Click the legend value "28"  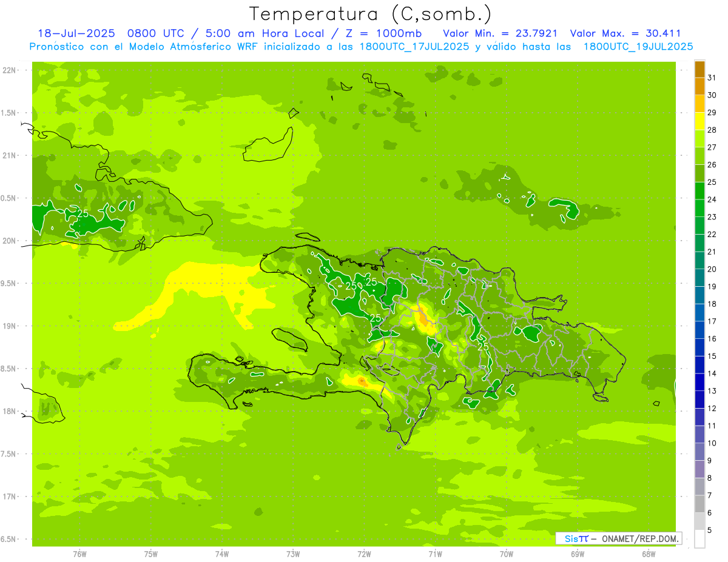(712, 130)
